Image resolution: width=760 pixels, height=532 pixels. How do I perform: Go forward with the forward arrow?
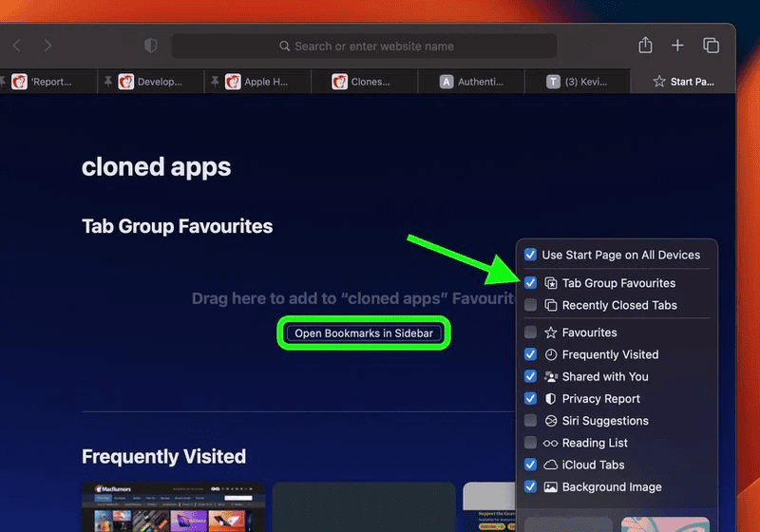pos(47,46)
